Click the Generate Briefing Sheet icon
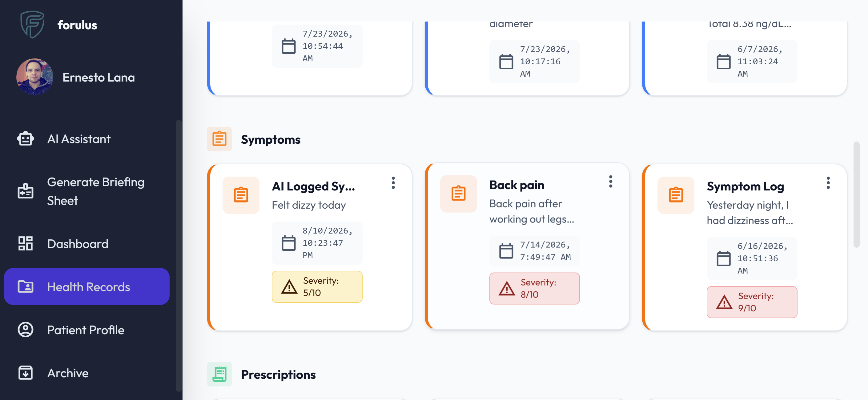868x400 pixels. (x=26, y=191)
